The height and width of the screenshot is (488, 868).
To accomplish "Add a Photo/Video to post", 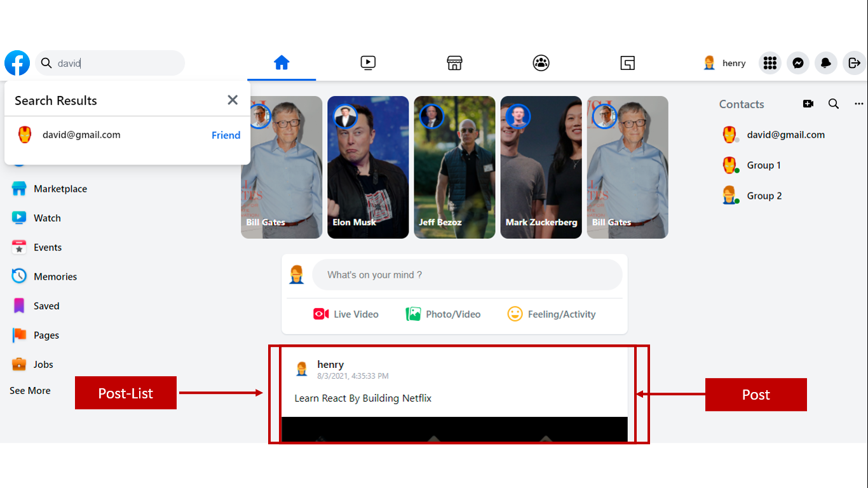I will click(443, 314).
